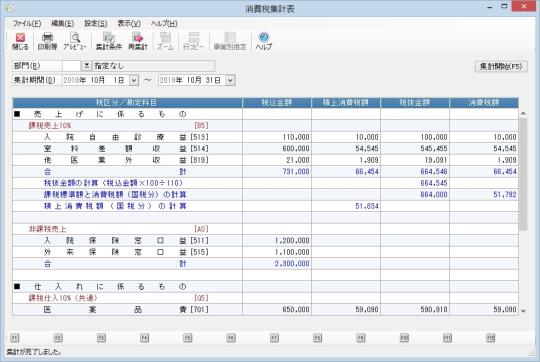Click the application icon in title bar
540x362 pixels.
pos(10,8)
